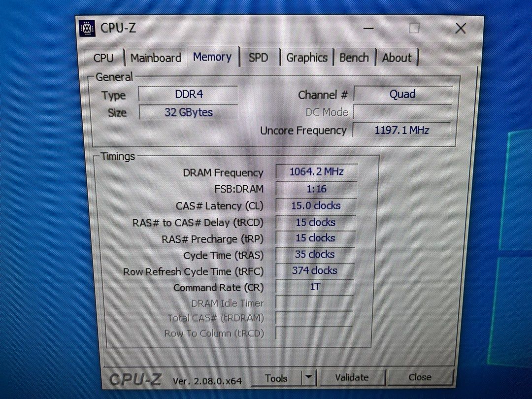
Task: Open the Tools dropdown arrow
Action: (309, 377)
